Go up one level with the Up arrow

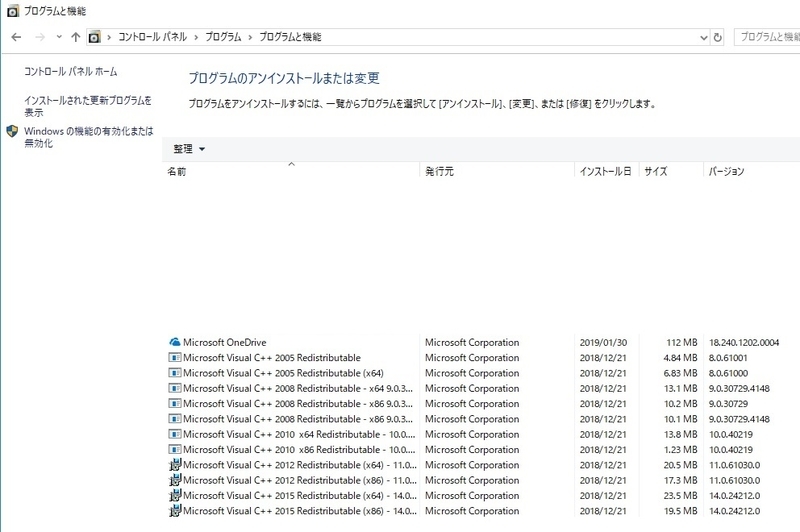pos(76,37)
